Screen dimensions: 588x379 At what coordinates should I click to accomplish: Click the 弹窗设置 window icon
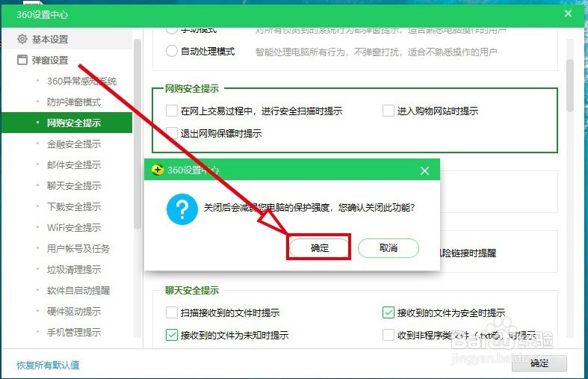point(22,60)
